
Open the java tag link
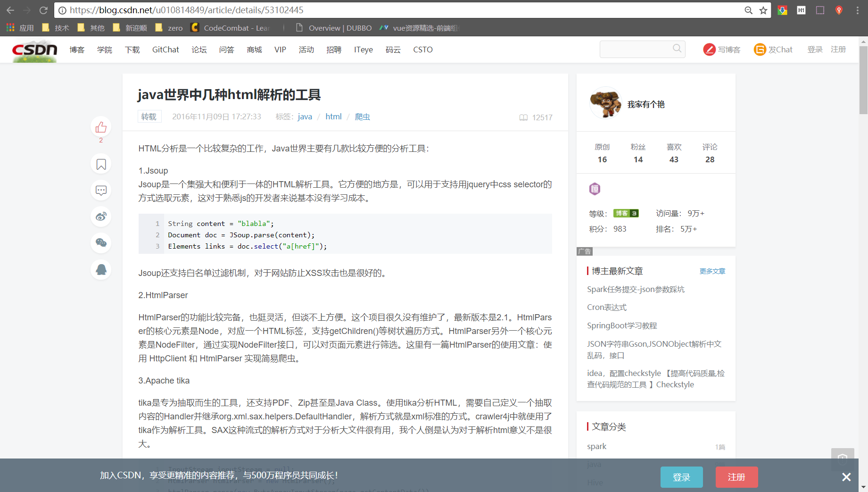tap(305, 117)
